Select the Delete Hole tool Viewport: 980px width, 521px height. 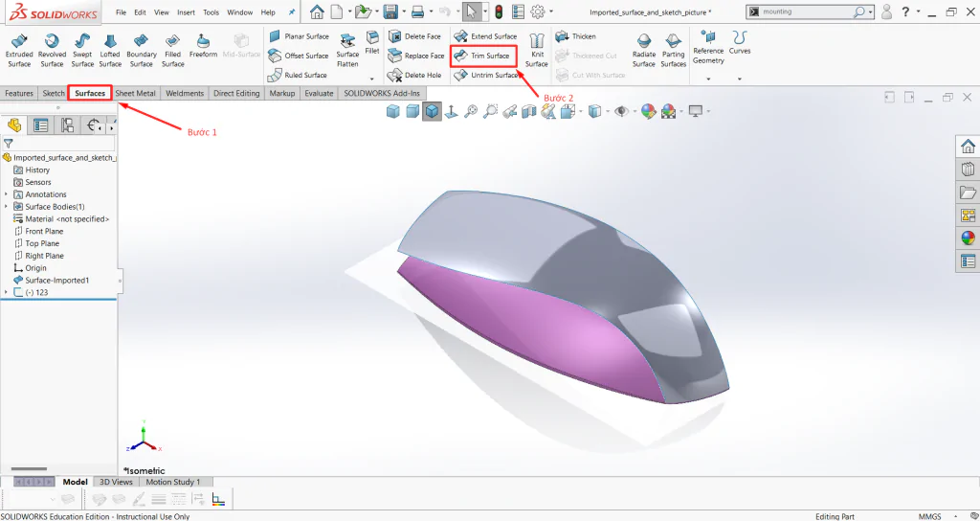point(414,75)
